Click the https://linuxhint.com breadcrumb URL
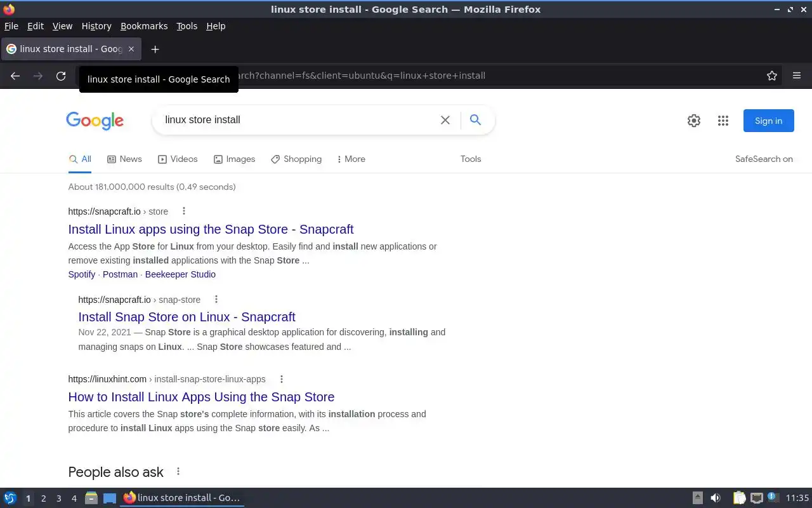Screen dimensions: 812x508 point(107,379)
